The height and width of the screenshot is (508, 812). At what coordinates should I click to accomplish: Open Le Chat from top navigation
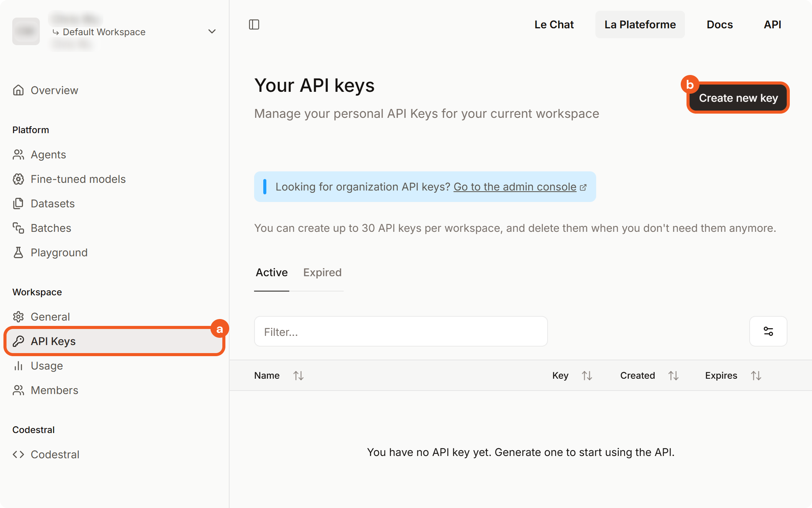tap(554, 24)
